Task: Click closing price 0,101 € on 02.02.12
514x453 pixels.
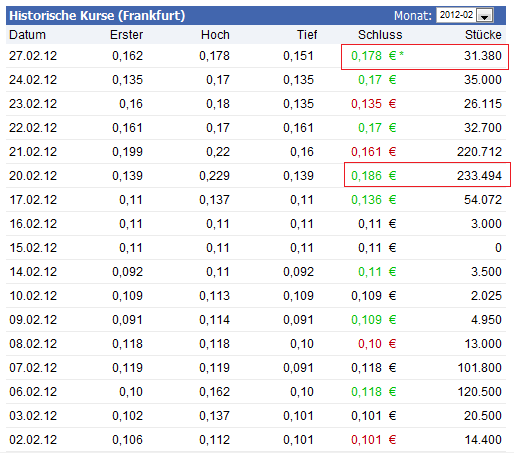Action: pyautogui.click(x=374, y=440)
